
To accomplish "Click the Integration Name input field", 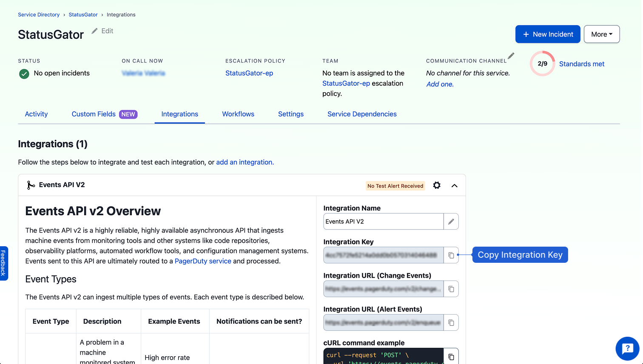I will click(x=383, y=222).
